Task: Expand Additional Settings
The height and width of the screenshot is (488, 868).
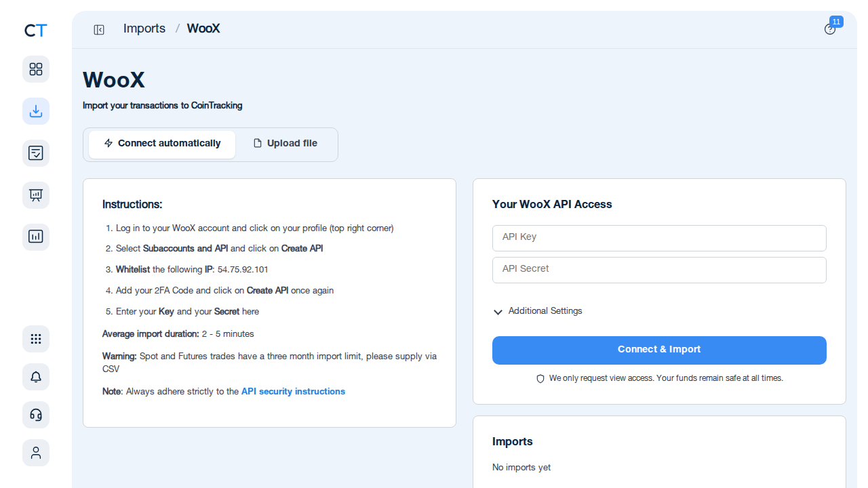Action: (538, 311)
